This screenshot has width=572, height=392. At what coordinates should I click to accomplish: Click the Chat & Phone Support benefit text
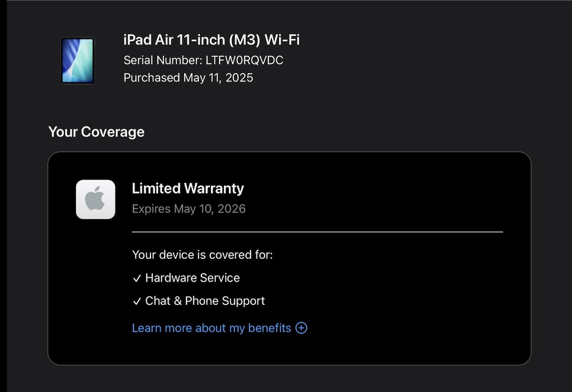(x=205, y=301)
